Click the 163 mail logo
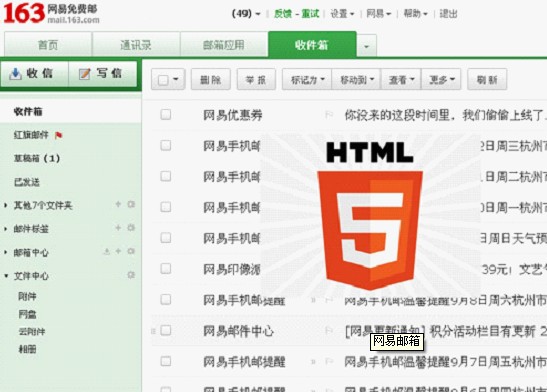 (51, 13)
